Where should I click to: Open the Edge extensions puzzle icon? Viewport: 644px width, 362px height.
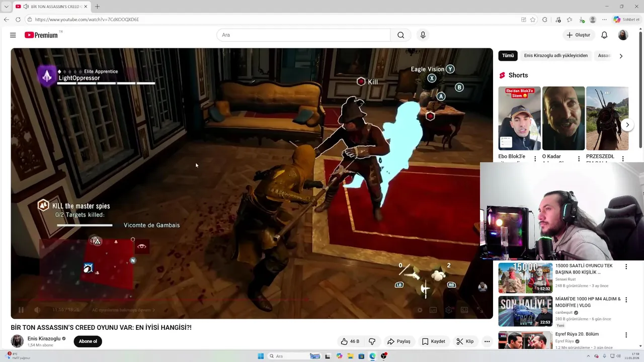tap(544, 20)
